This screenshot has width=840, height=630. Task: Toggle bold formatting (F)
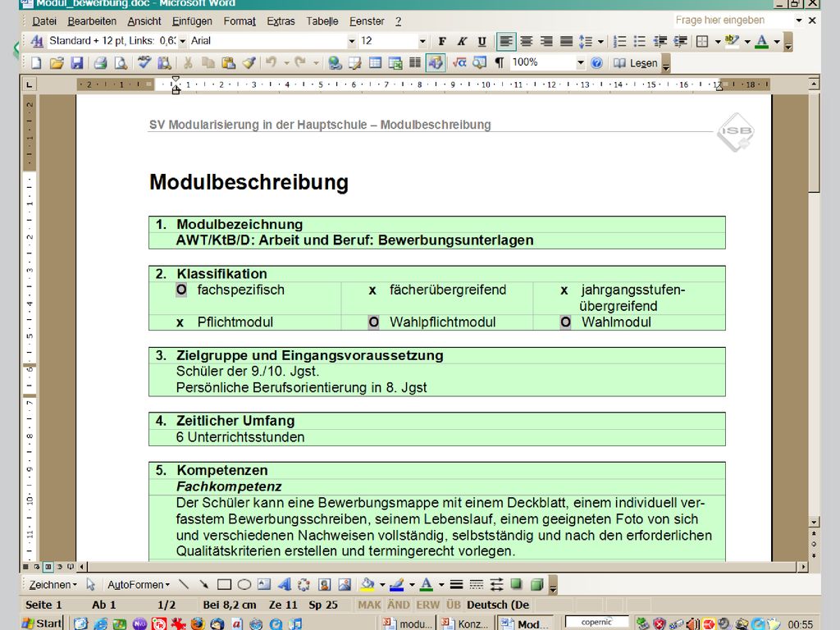pyautogui.click(x=442, y=42)
